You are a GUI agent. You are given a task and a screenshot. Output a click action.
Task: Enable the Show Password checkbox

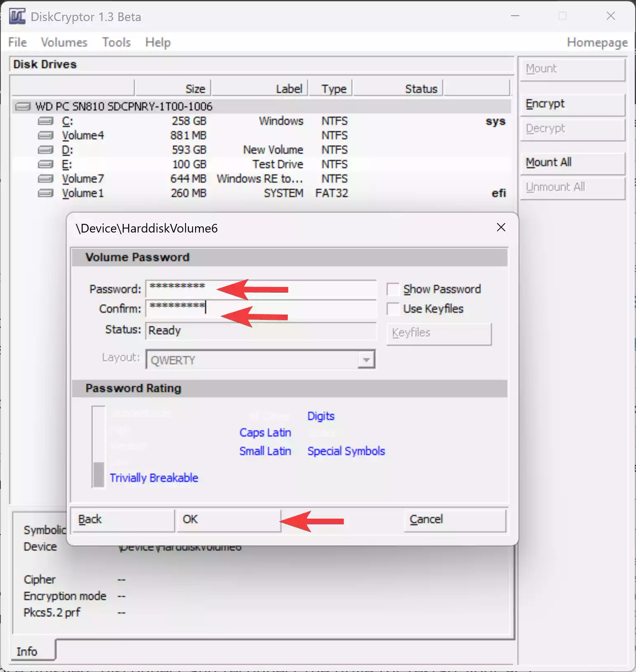click(x=393, y=289)
